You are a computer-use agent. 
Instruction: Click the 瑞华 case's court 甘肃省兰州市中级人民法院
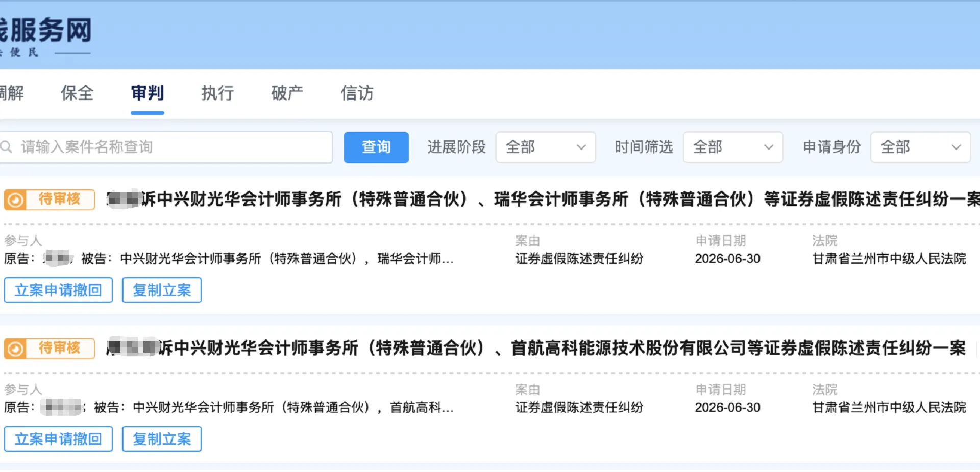[889, 259]
